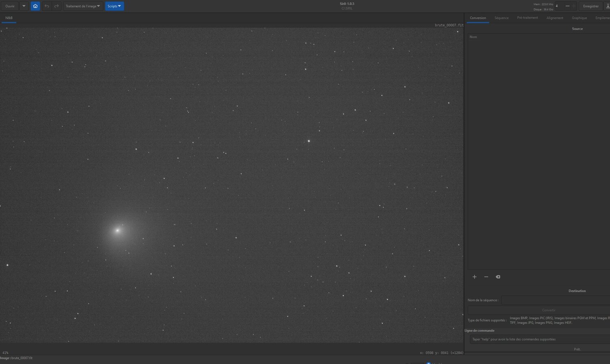Viewport: 610px width, 364px height.
Task: Select the N&B image tab
Action: pyautogui.click(x=9, y=18)
